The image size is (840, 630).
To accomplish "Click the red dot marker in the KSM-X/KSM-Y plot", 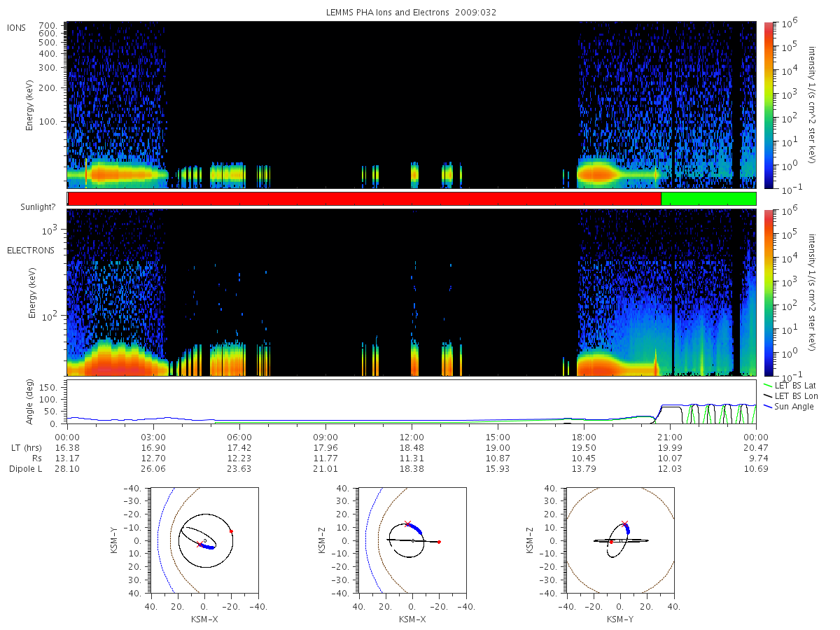I will point(231,531).
